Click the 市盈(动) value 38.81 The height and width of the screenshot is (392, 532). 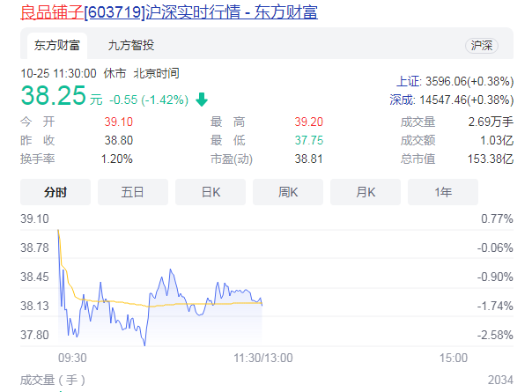coord(308,159)
